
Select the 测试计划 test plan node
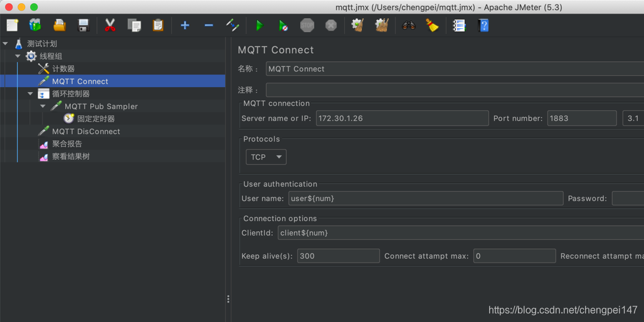[x=42, y=43]
